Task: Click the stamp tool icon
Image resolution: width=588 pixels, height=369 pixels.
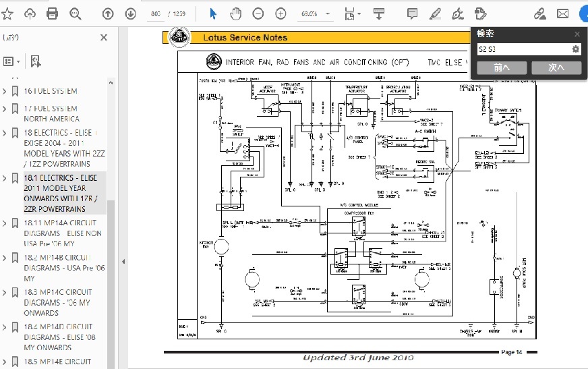Action: tap(480, 14)
